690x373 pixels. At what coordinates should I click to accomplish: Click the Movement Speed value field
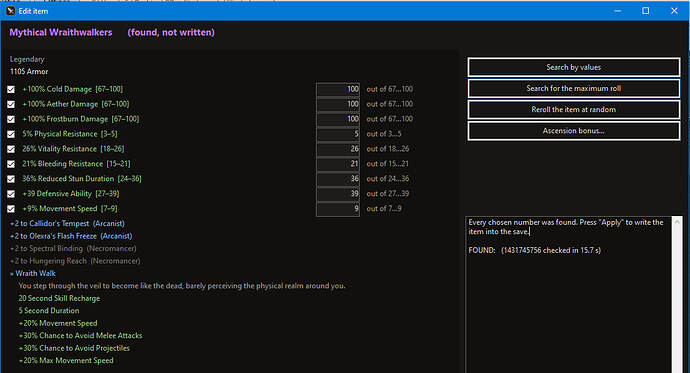point(338,209)
